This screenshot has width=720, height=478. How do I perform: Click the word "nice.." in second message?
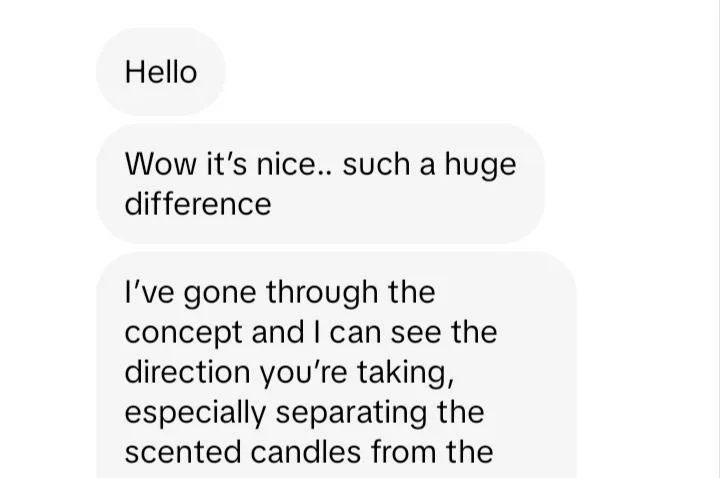click(x=293, y=164)
